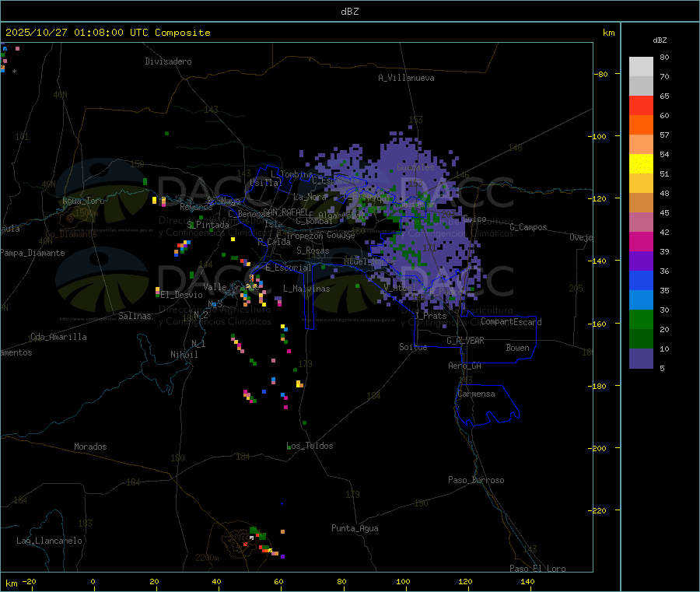
Task: Click the G_Campos map label
Action: click(x=528, y=228)
